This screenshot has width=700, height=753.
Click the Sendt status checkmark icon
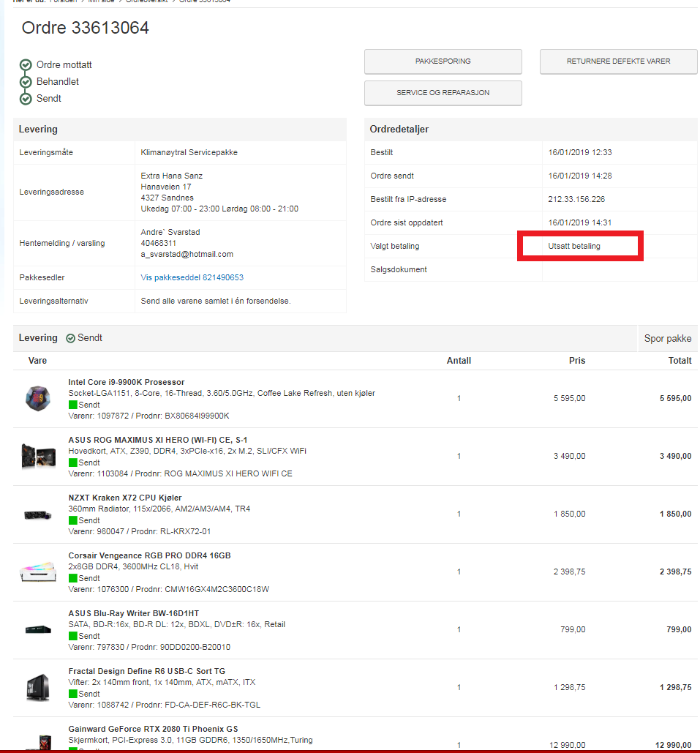(26, 99)
